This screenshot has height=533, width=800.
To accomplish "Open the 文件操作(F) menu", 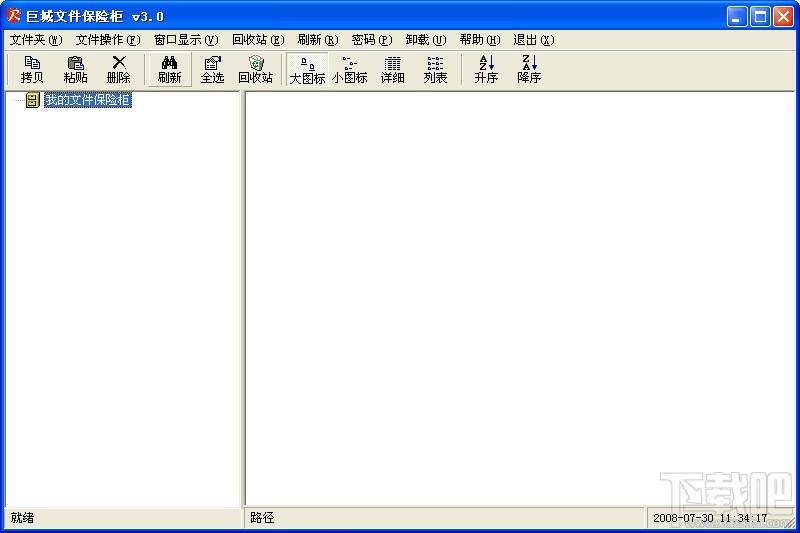I will pyautogui.click(x=108, y=40).
